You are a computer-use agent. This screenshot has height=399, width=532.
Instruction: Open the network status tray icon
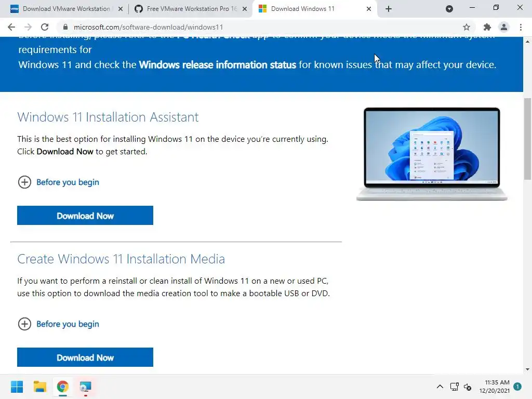[454, 387]
